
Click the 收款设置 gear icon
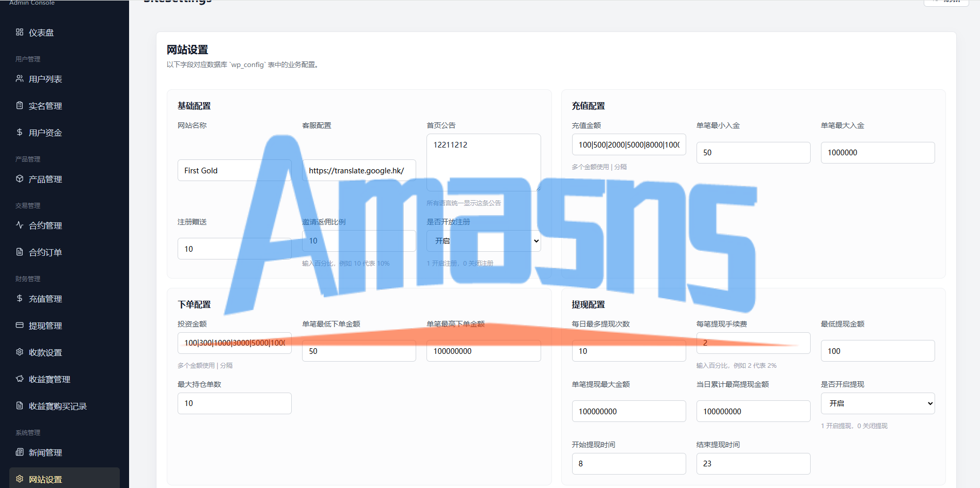pos(20,352)
